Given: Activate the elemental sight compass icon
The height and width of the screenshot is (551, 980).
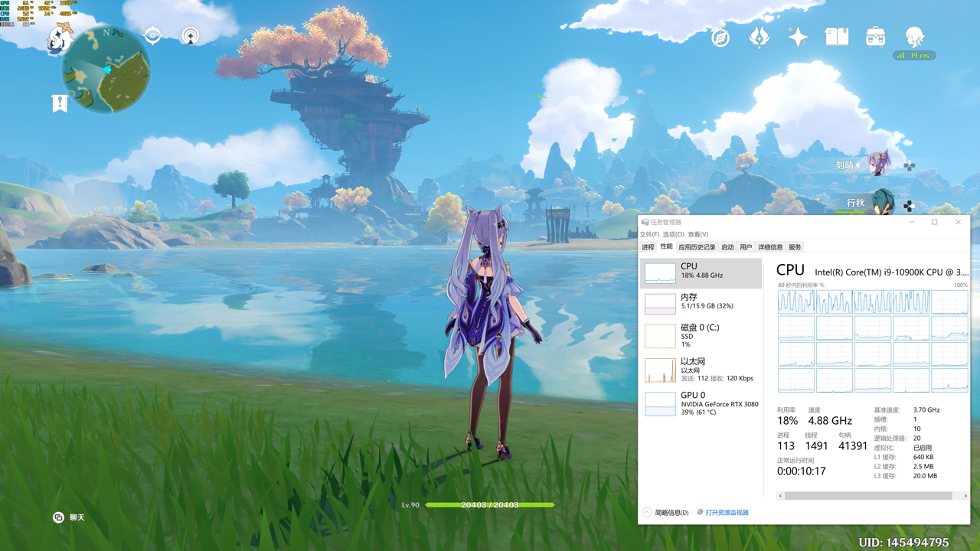Looking at the screenshot, I should (152, 36).
